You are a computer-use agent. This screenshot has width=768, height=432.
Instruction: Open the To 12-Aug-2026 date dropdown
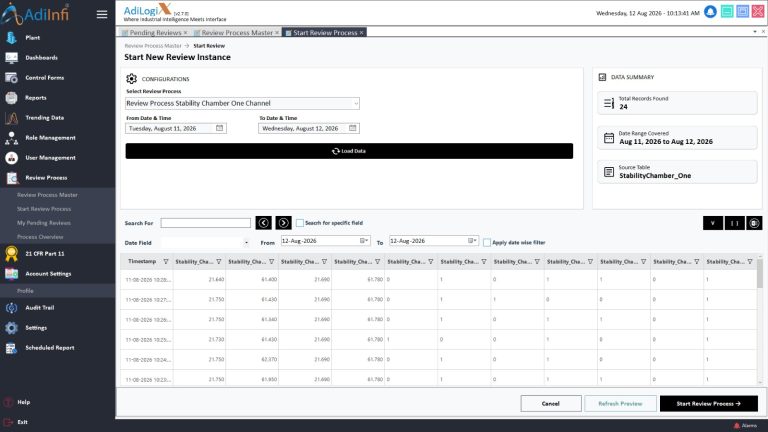(472, 240)
